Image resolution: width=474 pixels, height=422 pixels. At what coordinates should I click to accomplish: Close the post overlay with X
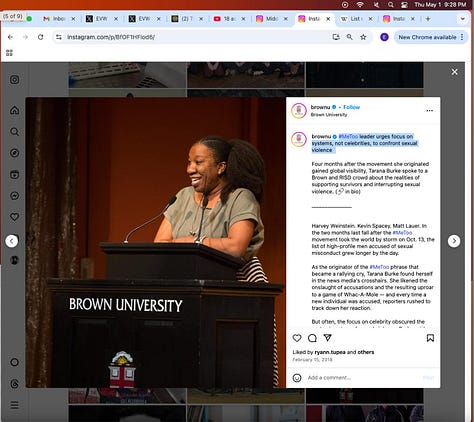pyautogui.click(x=454, y=72)
